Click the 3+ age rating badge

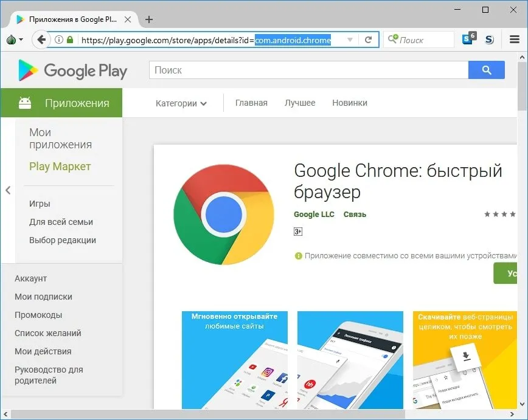tap(298, 232)
